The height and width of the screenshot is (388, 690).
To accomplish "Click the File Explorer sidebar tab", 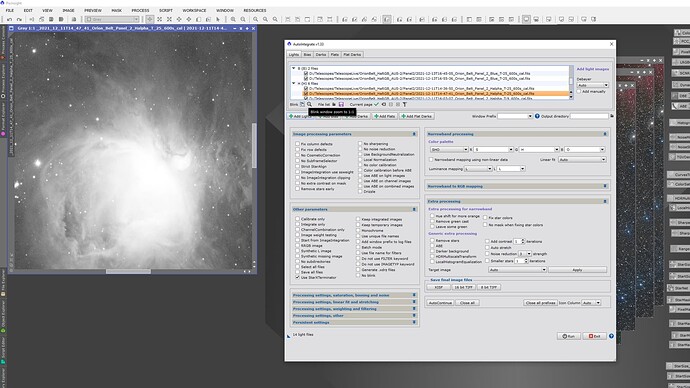I will [x=3, y=282].
